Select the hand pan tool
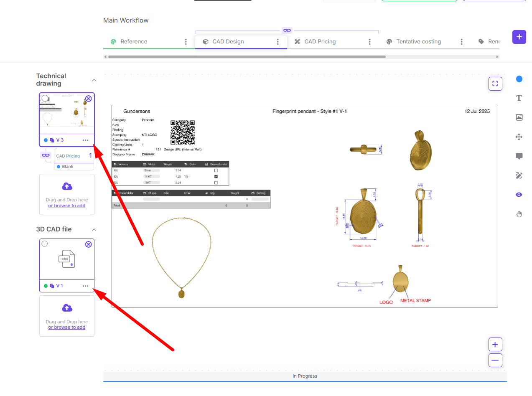The width and height of the screenshot is (532, 396). click(x=519, y=214)
